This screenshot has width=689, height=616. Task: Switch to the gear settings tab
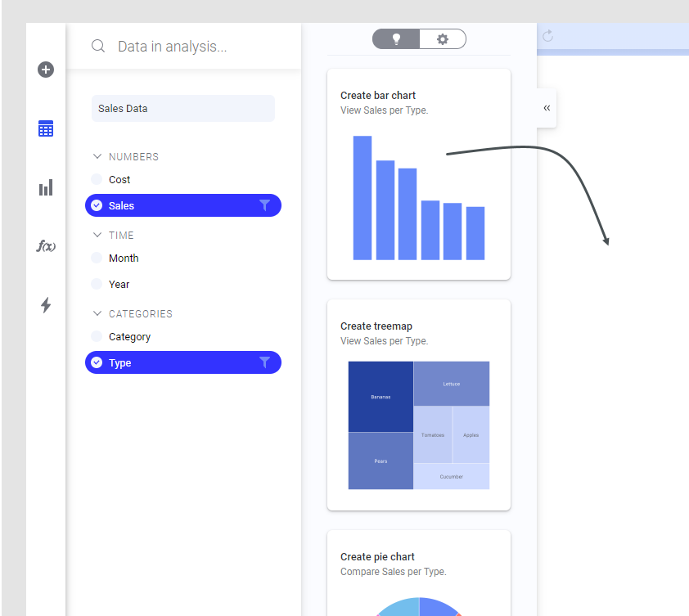pos(443,39)
